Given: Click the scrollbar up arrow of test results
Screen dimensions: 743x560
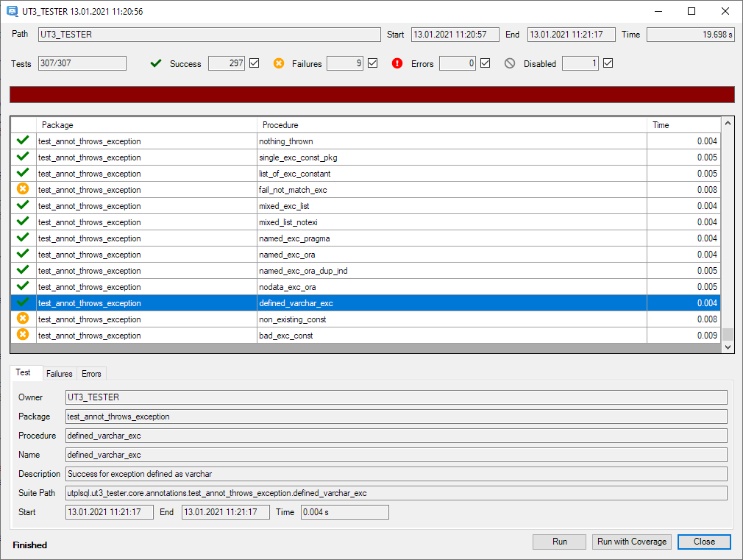Looking at the screenshot, I should (x=728, y=123).
